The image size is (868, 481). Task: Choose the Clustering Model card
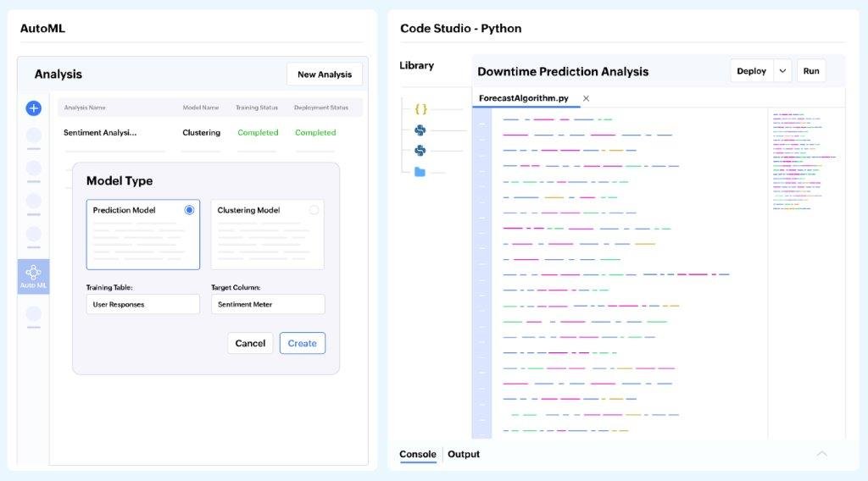point(267,235)
